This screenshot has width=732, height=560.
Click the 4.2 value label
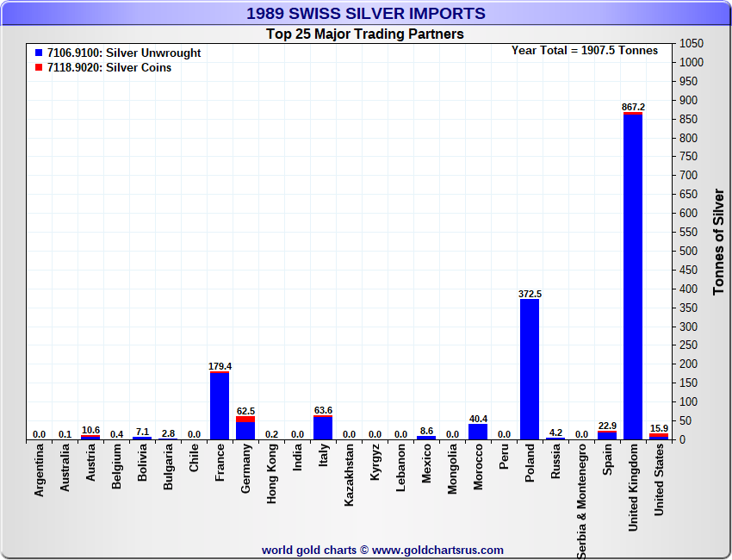[x=555, y=432]
